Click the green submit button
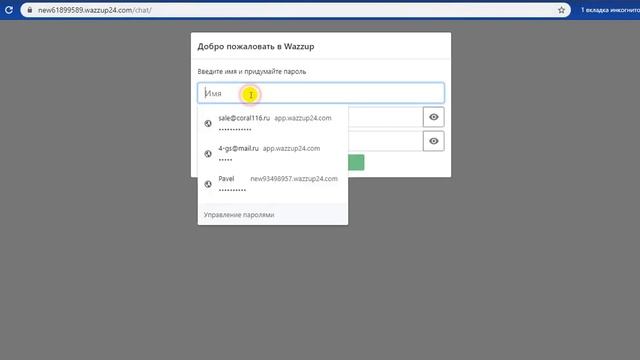The image size is (640, 360). pos(356,162)
